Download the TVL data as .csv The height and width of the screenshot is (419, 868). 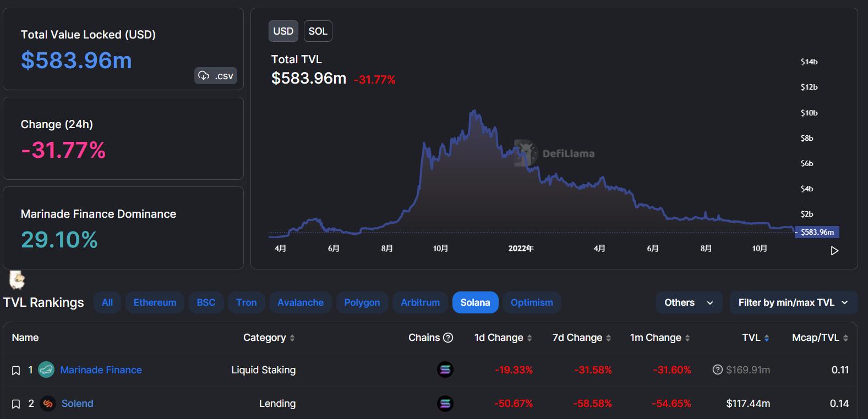pos(216,76)
